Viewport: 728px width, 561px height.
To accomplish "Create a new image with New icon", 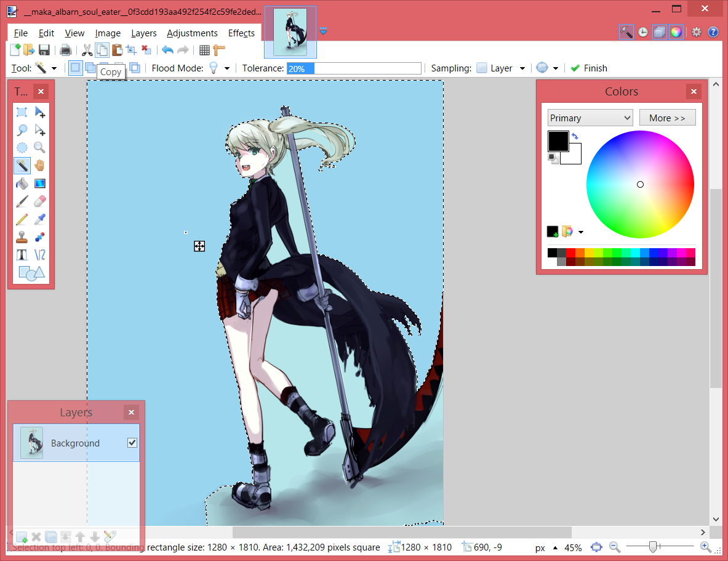I will (x=15, y=50).
